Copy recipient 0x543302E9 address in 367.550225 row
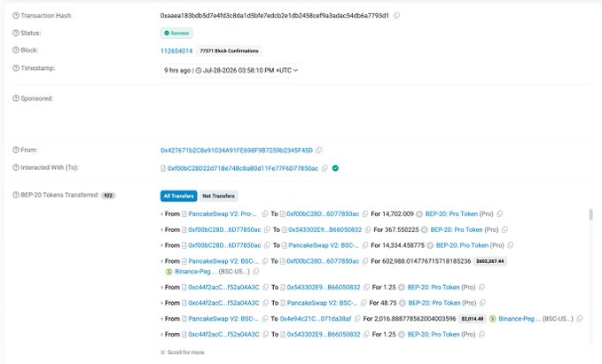The height and width of the screenshot is (364, 602). click(368, 229)
